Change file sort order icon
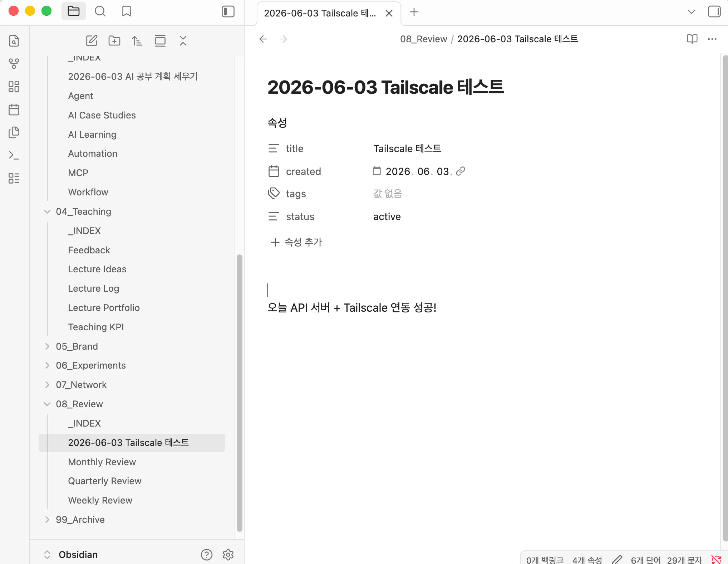 [x=137, y=41]
